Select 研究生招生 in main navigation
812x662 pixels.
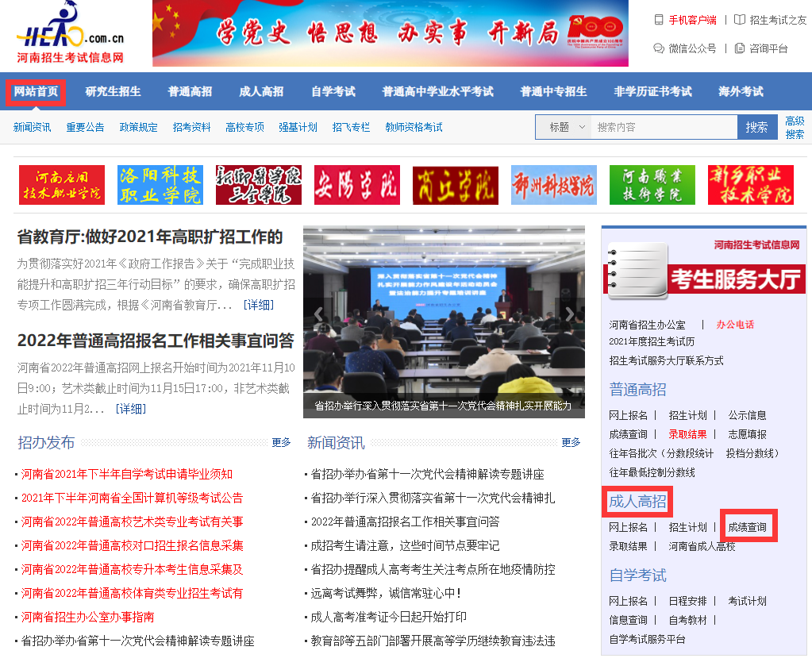point(113,91)
